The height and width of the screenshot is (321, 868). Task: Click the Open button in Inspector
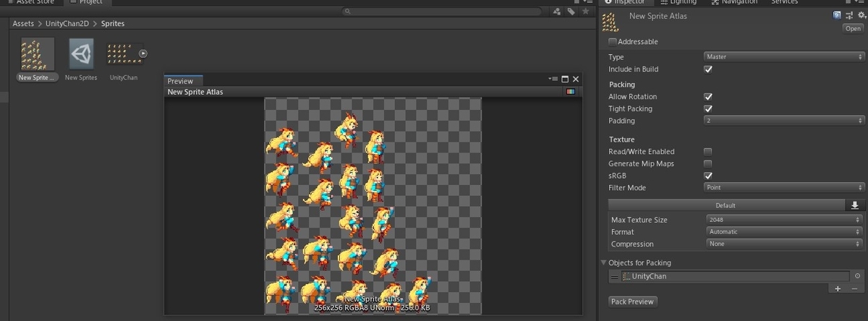point(853,28)
